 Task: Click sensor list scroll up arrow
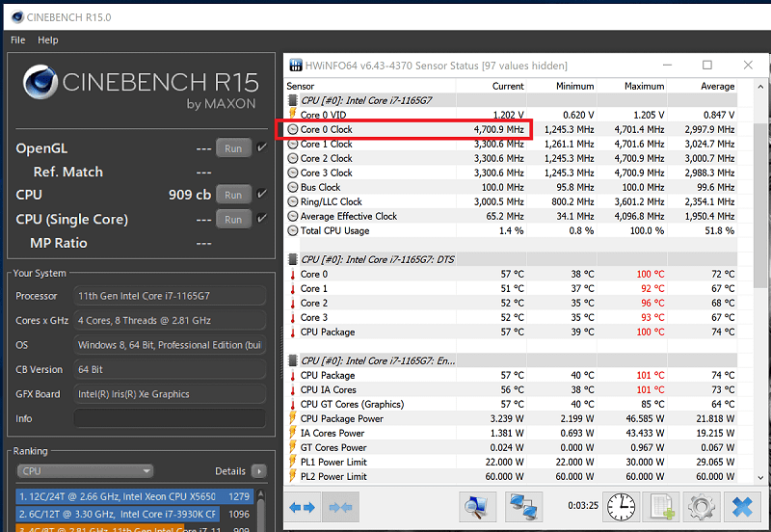pos(760,87)
